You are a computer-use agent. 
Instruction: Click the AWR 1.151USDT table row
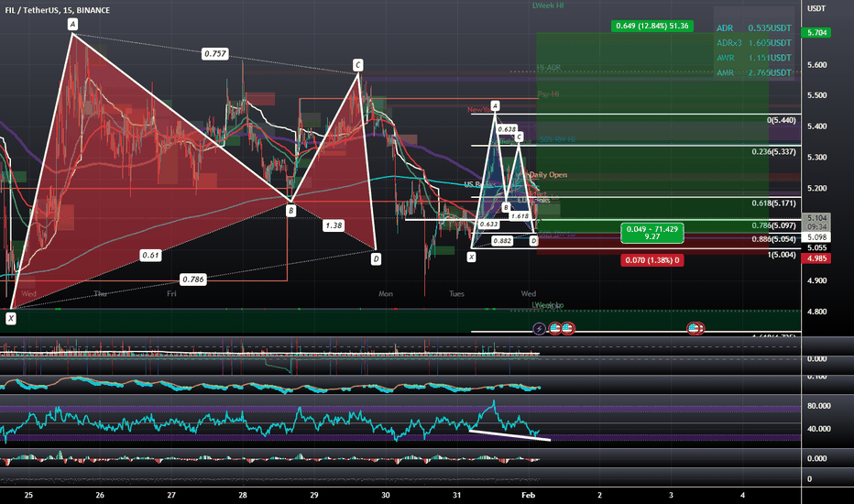754,58
